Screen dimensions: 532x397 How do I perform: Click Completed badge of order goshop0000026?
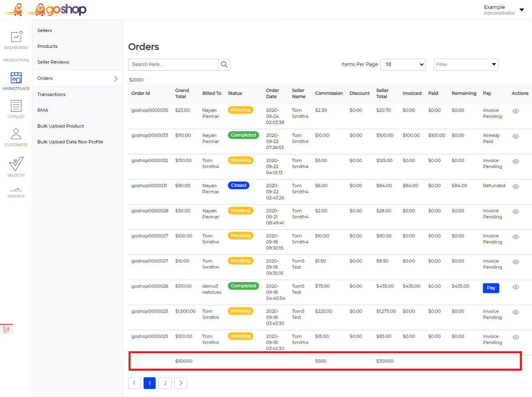[243, 286]
